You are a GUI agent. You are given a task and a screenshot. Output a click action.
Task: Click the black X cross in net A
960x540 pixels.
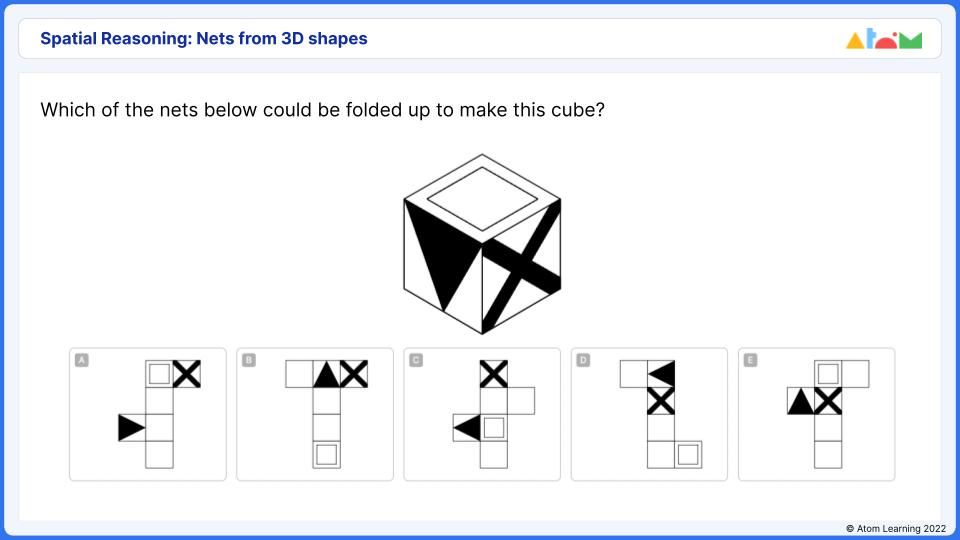pyautogui.click(x=187, y=373)
